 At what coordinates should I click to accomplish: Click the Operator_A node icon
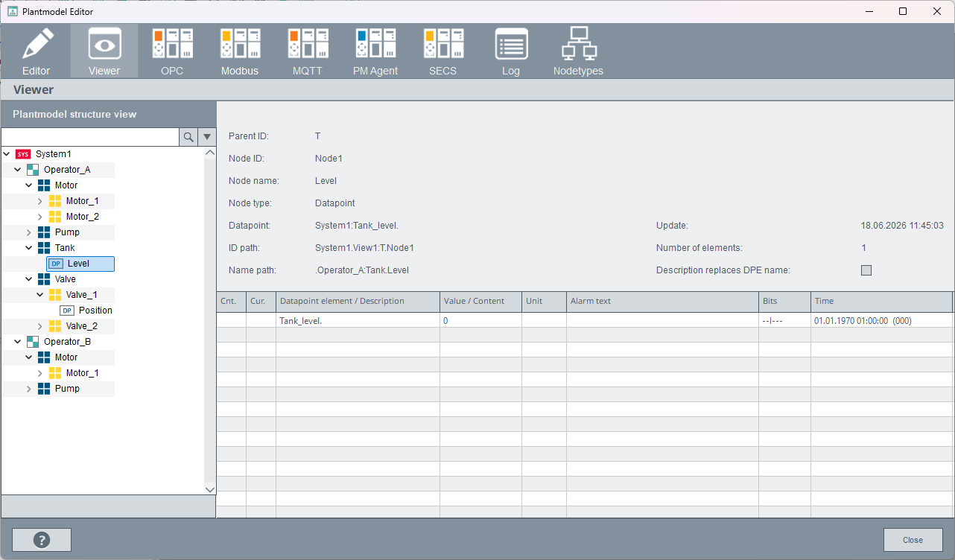coord(33,170)
